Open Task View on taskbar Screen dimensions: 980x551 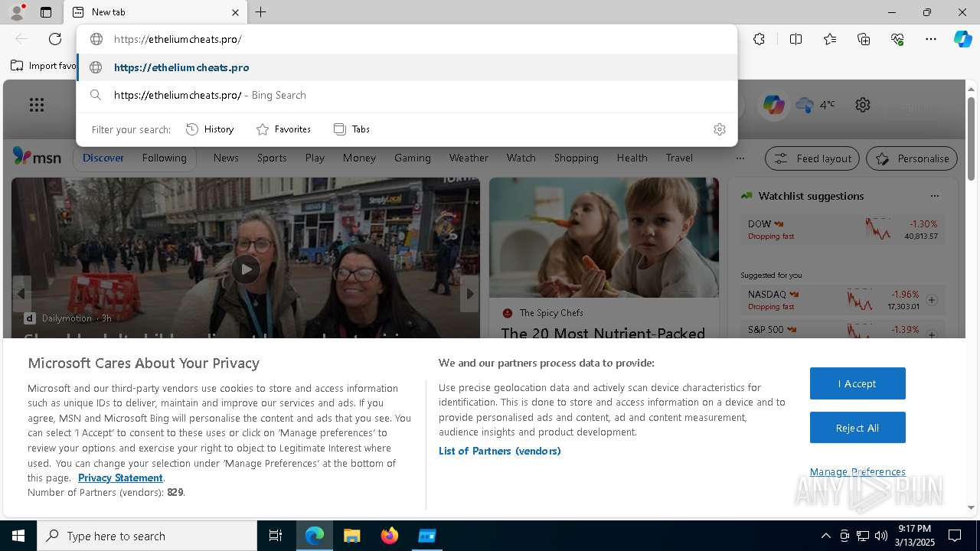[276, 536]
